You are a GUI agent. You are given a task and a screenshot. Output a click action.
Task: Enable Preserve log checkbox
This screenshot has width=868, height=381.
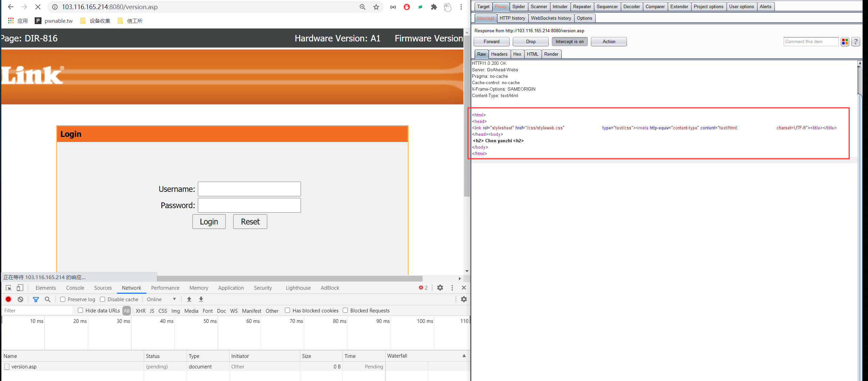coord(63,299)
